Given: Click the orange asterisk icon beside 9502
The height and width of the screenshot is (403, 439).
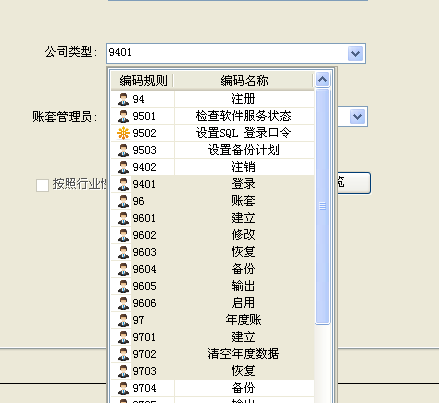Looking at the screenshot, I should pyautogui.click(x=123, y=133).
